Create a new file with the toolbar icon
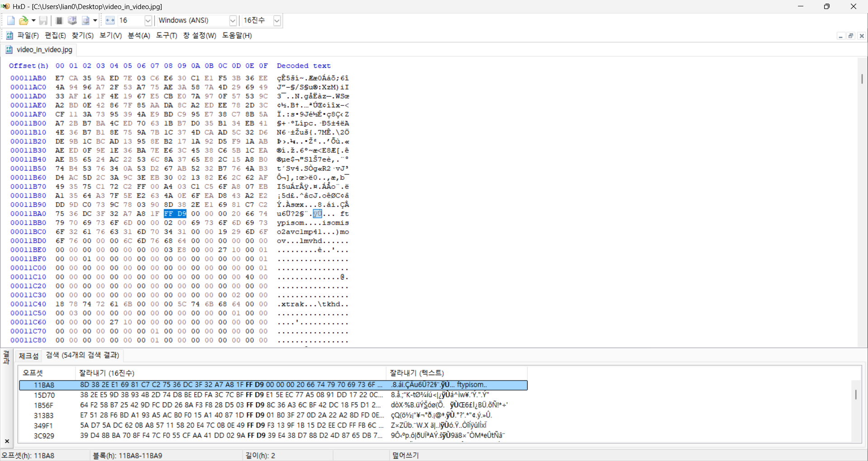The image size is (868, 461). (x=11, y=21)
